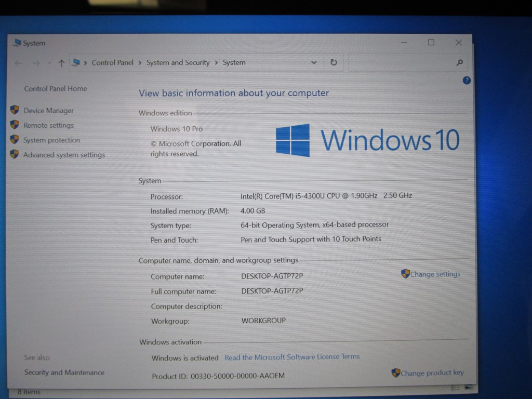Image resolution: width=532 pixels, height=399 pixels.
Task: Go up one level with up arrow
Action: [x=61, y=63]
